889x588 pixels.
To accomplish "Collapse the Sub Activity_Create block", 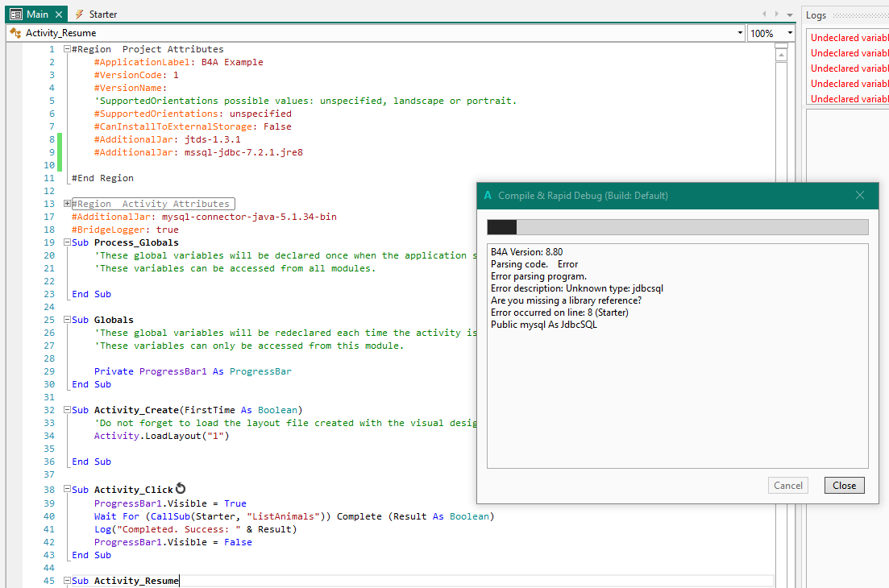I will click(67, 410).
